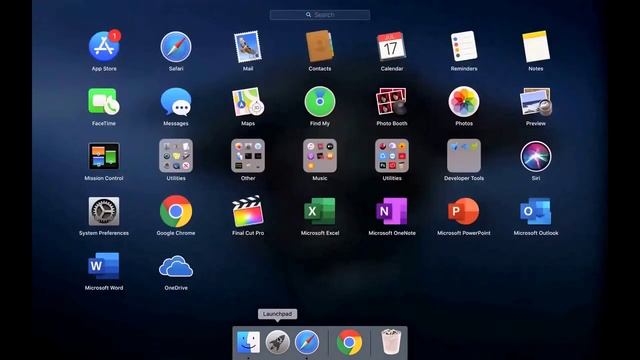This screenshot has width=640, height=360.
Task: Open the Developer Tools folder
Action: coord(464,156)
